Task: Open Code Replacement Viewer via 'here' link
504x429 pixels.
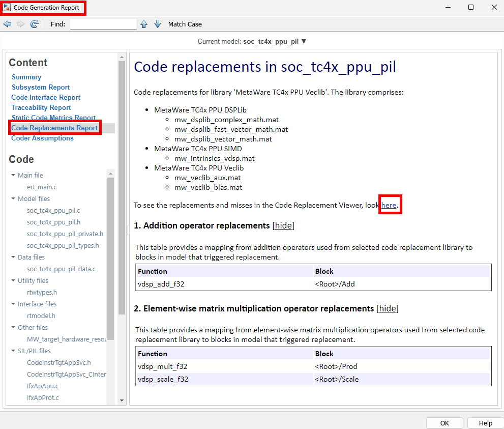Action: point(389,205)
